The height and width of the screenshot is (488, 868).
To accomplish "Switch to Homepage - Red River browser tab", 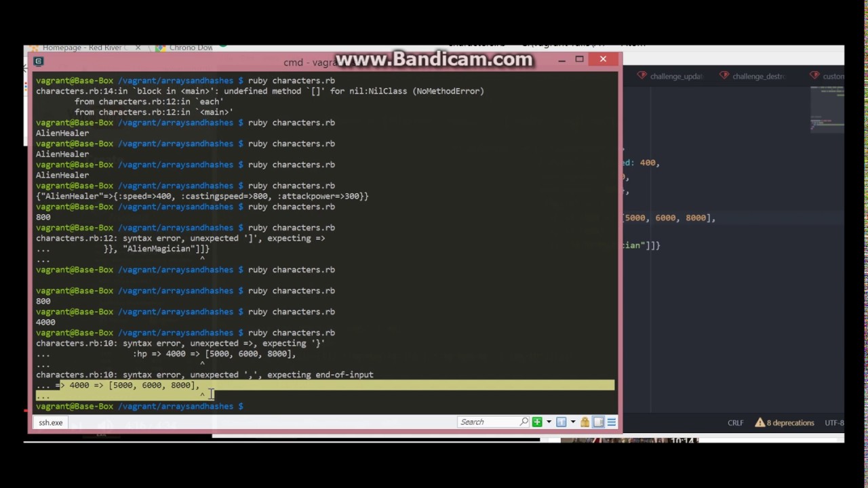I will [x=83, y=48].
